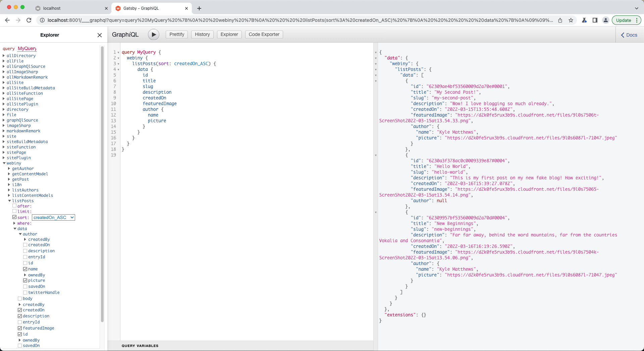The image size is (644, 351).
Task: Click the Prettify button
Action: click(x=176, y=34)
